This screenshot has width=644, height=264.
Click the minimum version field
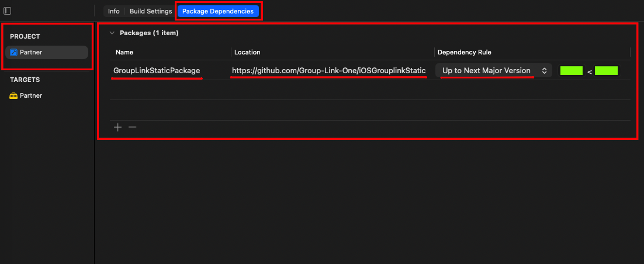pos(572,70)
